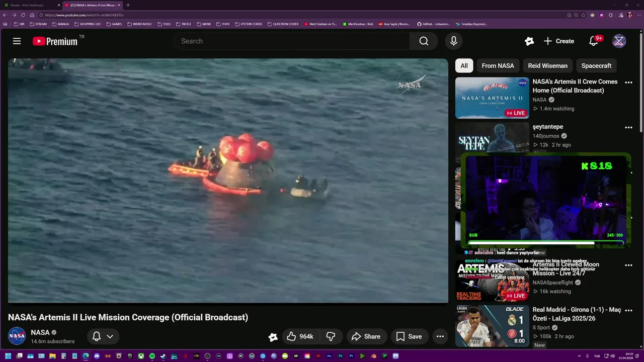
Task: Open the WEIRD MUSIC bookmarks folder
Action: click(x=139, y=24)
